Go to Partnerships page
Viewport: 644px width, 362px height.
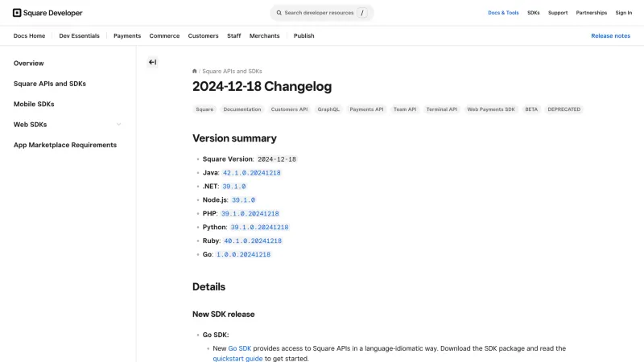click(x=592, y=13)
